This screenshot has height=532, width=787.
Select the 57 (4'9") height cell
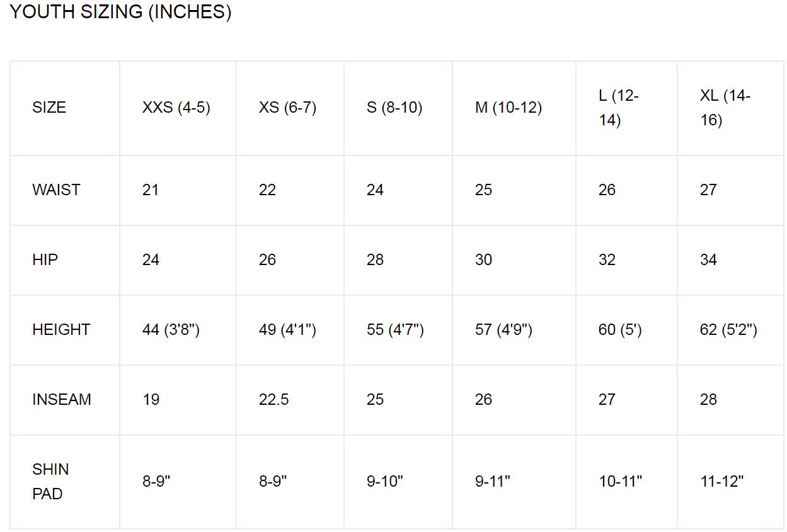point(503,330)
